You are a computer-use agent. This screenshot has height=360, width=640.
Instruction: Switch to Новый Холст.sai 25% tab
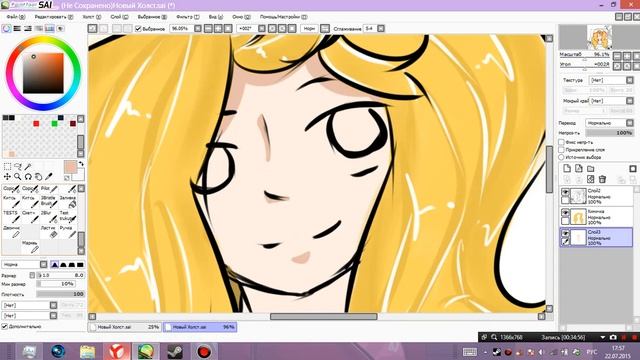pos(125,327)
